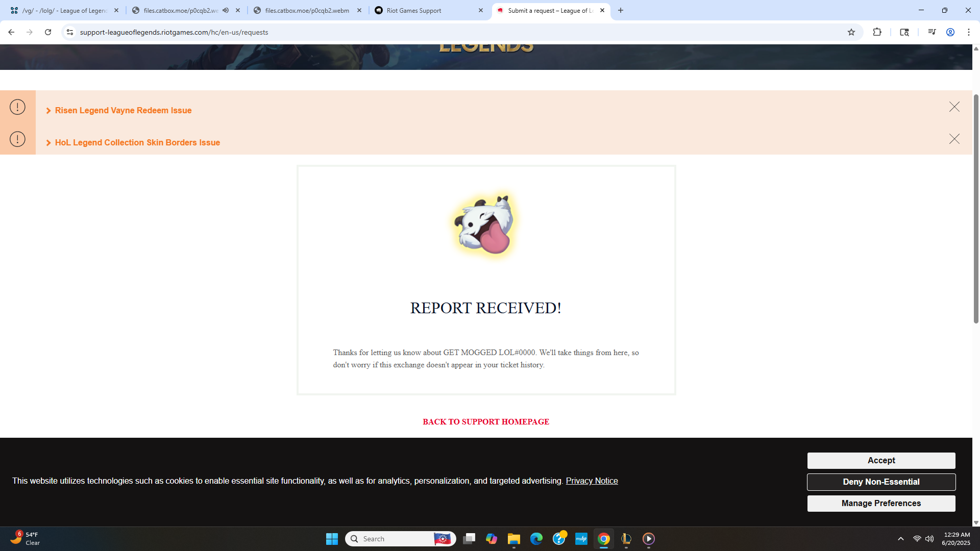Open the volume control in system tray
The image size is (980, 551).
(929, 539)
